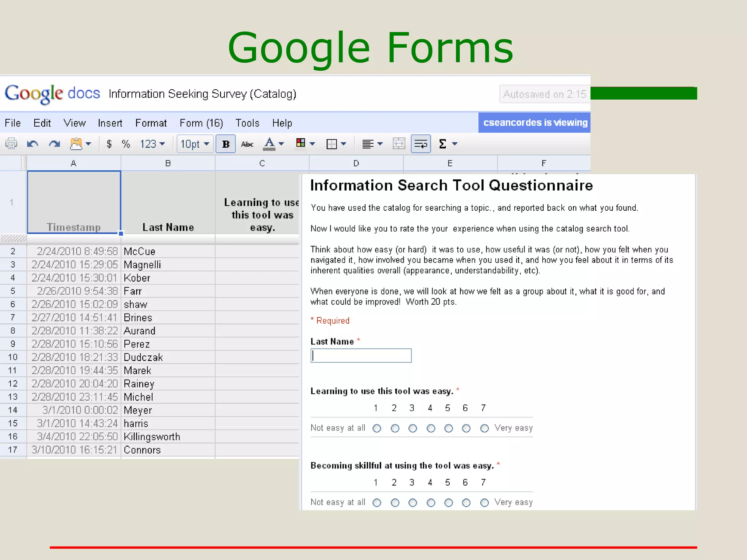747x560 pixels.
Task: Click the document title Information Seeking Survey
Action: click(202, 94)
